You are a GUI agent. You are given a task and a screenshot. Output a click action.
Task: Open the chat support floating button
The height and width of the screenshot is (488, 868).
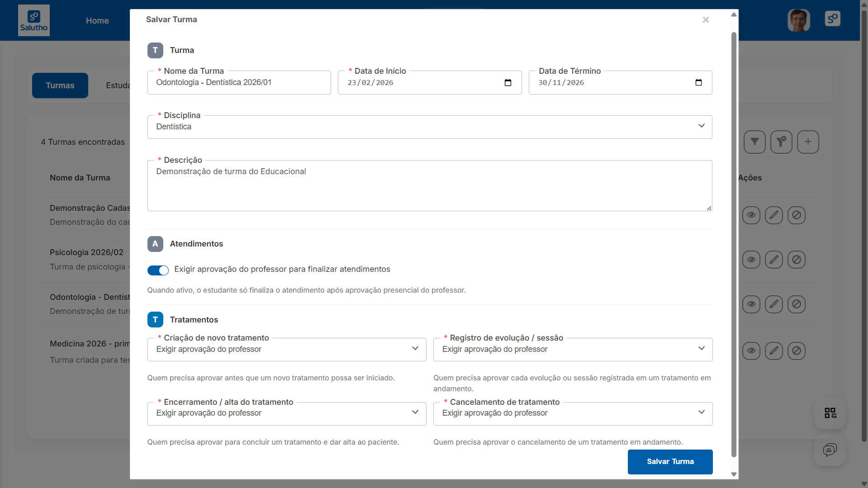(x=830, y=450)
